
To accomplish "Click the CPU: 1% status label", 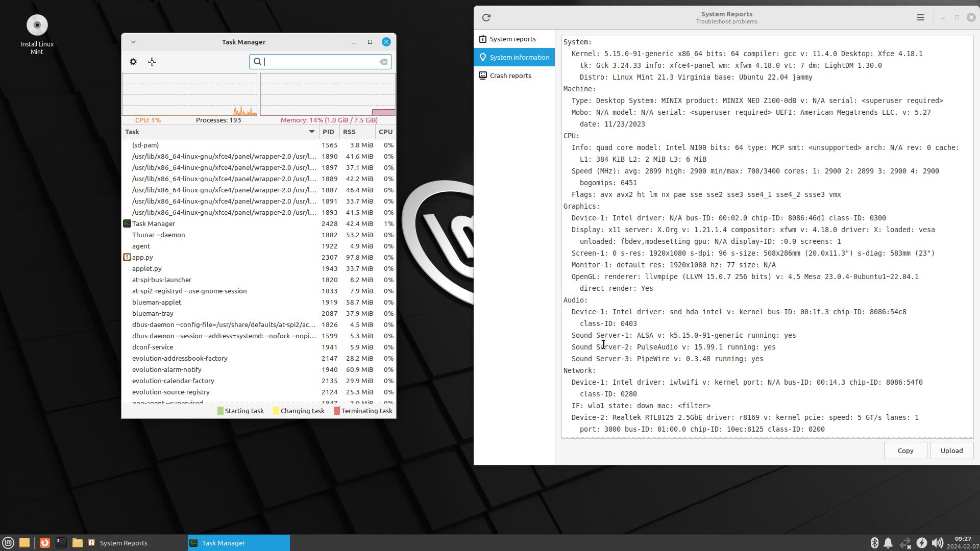I will [148, 120].
